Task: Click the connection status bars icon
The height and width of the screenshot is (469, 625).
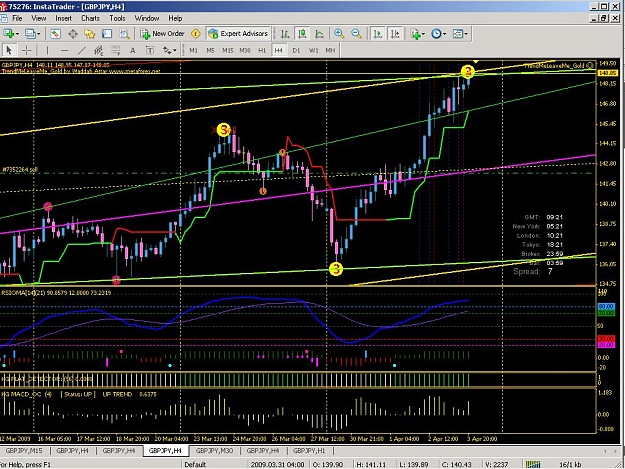Action: 533,464
